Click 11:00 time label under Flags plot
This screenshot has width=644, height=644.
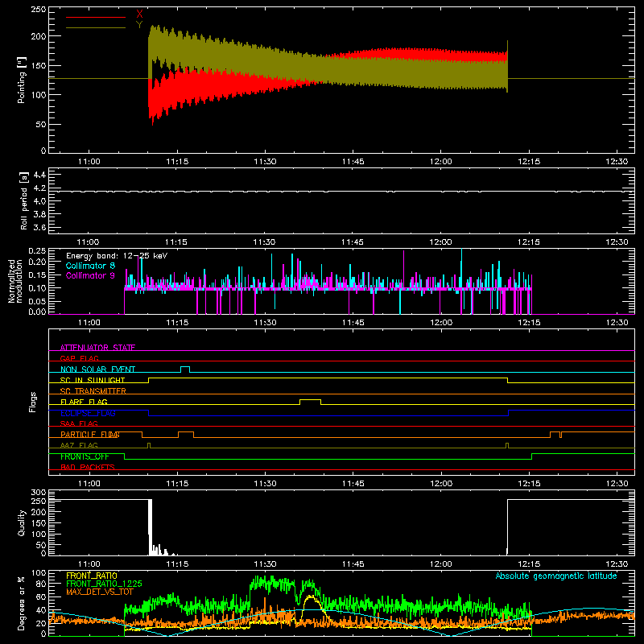coord(89,484)
